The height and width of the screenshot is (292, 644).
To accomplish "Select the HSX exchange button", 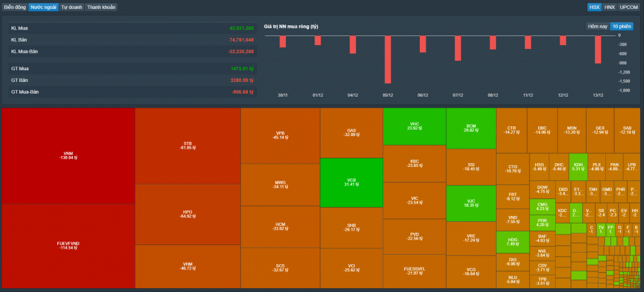I will pos(594,7).
